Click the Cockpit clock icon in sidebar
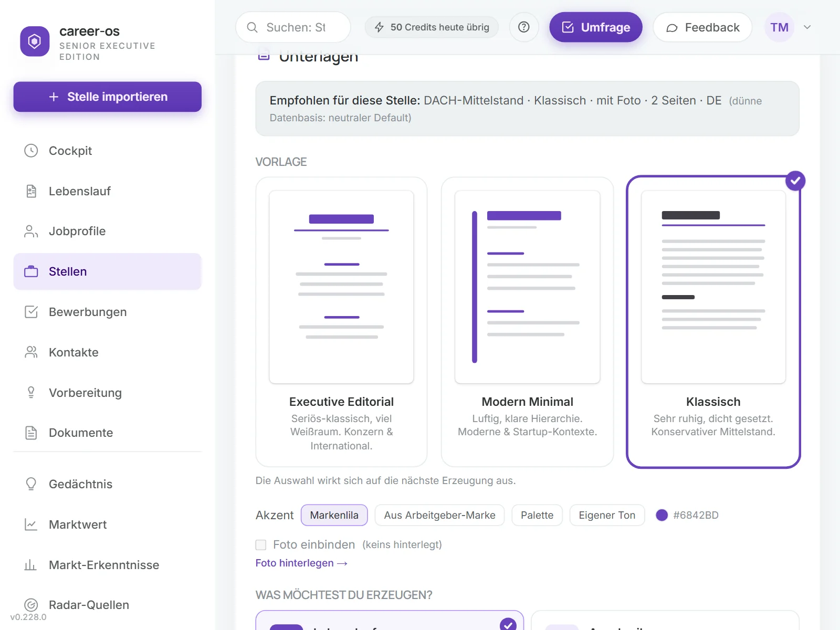The height and width of the screenshot is (630, 840). [31, 151]
